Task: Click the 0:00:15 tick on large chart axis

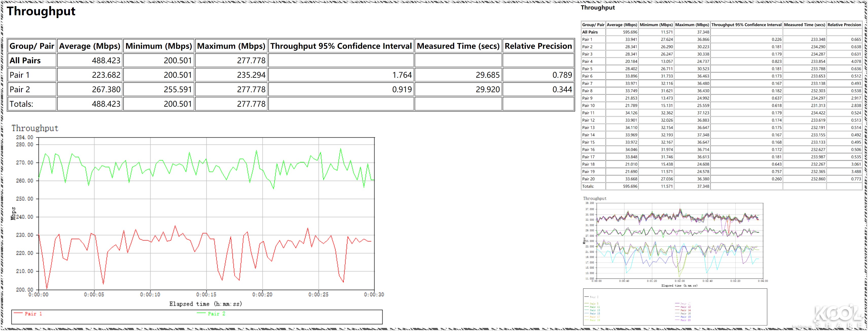Action: (x=206, y=295)
